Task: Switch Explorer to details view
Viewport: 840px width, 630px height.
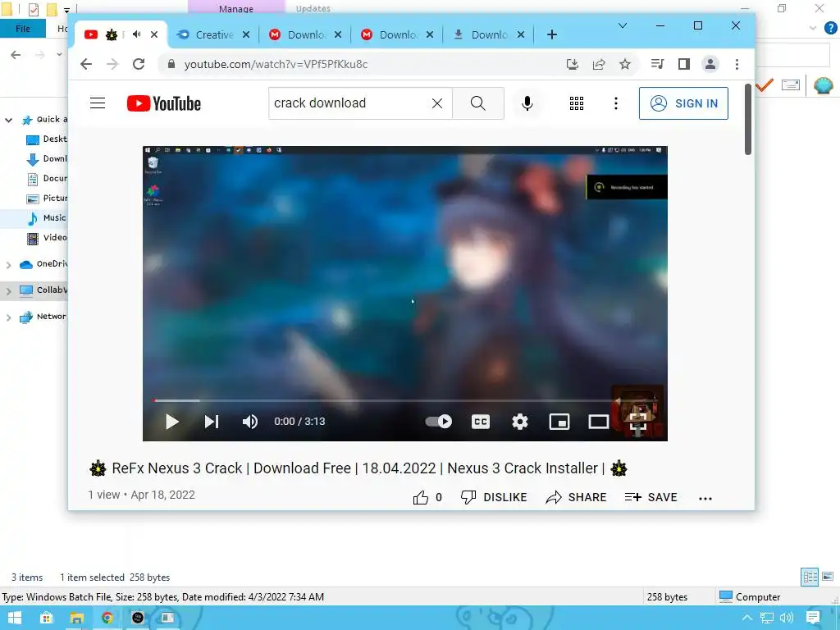Action: coord(810,577)
